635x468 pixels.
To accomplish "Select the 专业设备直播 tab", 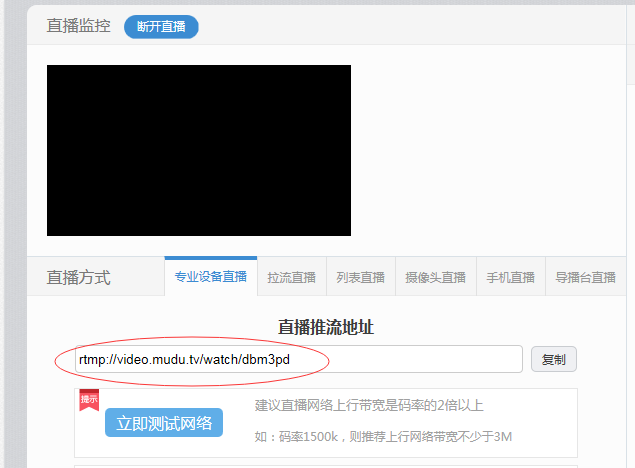I will 211,277.
